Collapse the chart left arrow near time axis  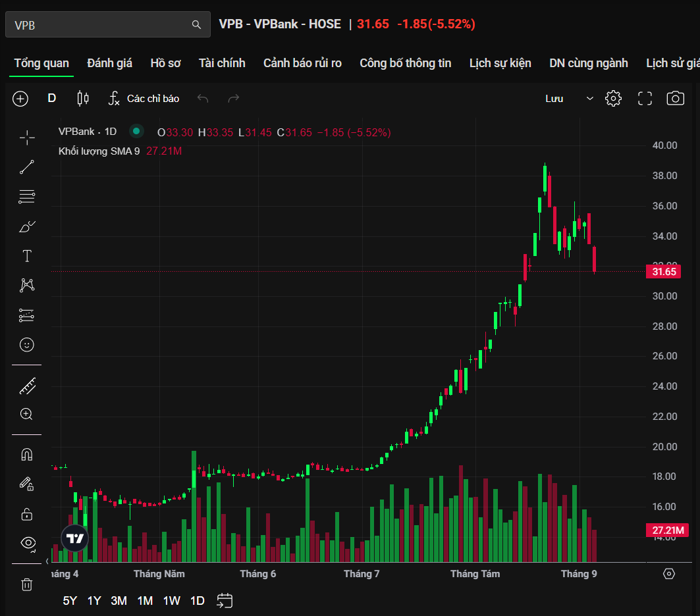click(47, 561)
